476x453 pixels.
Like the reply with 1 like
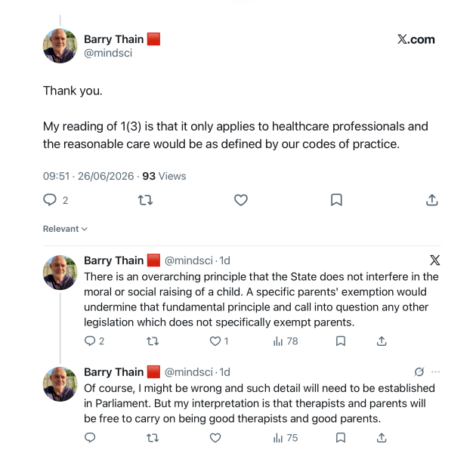[x=219, y=341]
